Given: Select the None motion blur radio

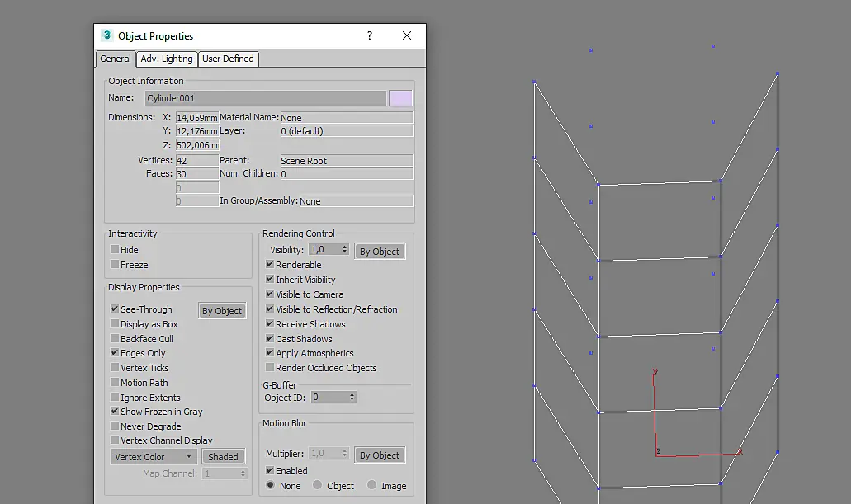Looking at the screenshot, I should pos(270,485).
